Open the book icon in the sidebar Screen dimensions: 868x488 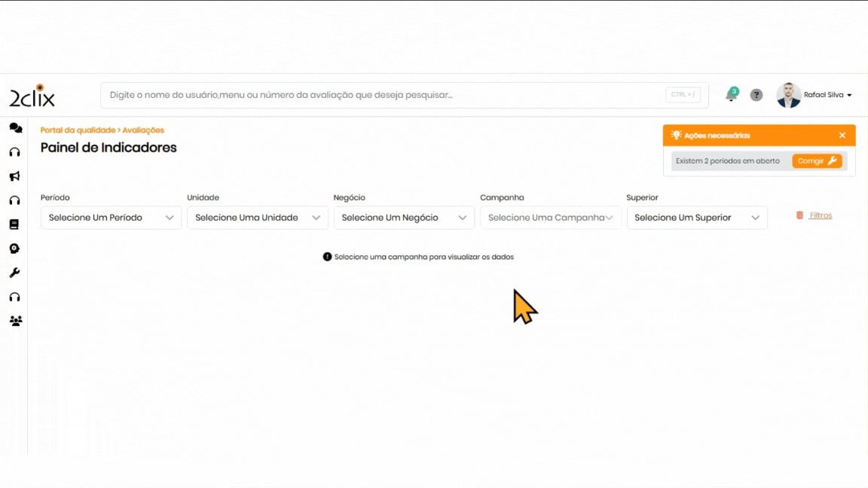click(14, 224)
